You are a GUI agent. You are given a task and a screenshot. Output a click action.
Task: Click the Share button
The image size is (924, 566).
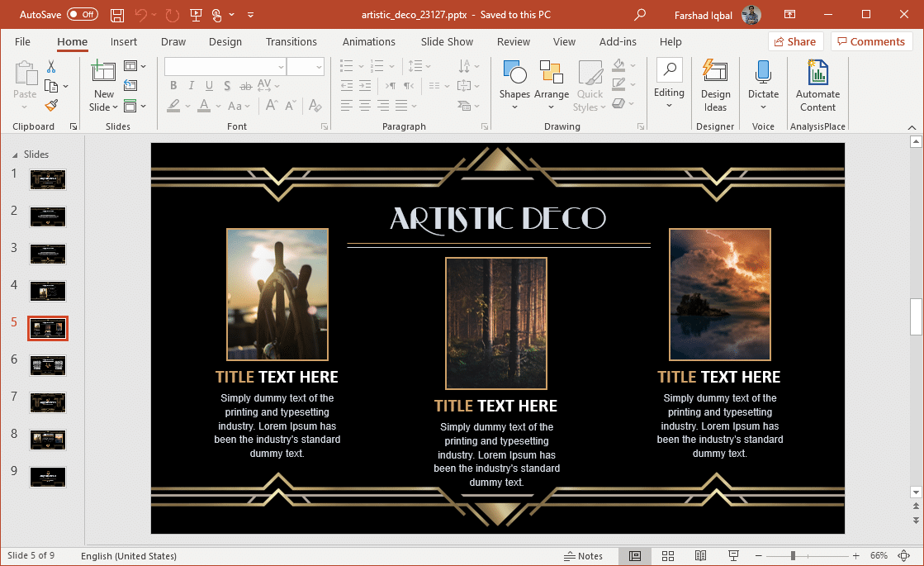pyautogui.click(x=795, y=42)
